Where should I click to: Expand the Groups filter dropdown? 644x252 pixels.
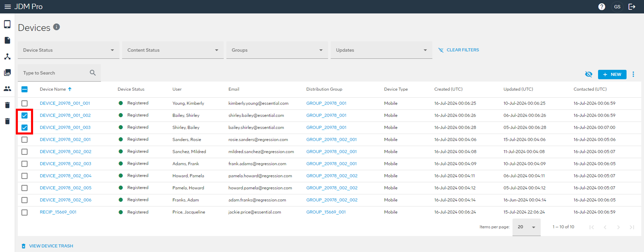point(277,50)
